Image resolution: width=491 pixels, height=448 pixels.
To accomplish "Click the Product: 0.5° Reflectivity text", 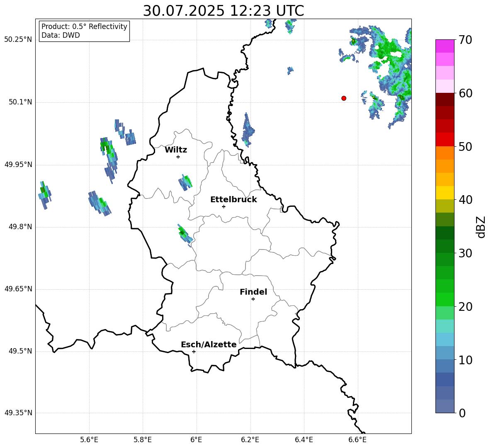I will click(x=84, y=26).
